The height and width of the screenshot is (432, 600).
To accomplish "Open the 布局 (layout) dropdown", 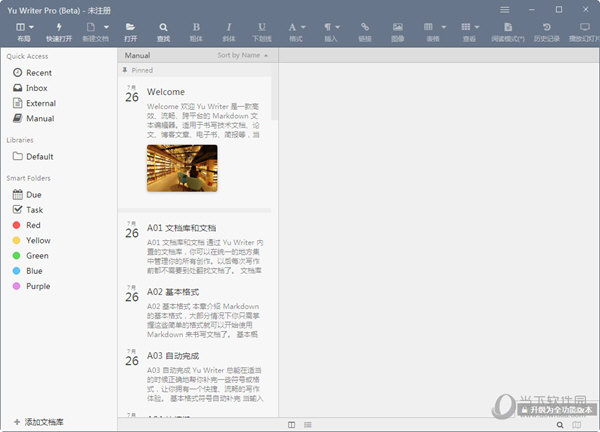I will (23, 32).
